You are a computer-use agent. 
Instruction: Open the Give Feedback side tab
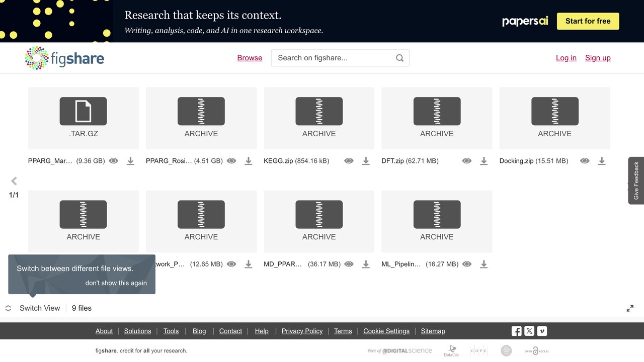[x=636, y=180]
